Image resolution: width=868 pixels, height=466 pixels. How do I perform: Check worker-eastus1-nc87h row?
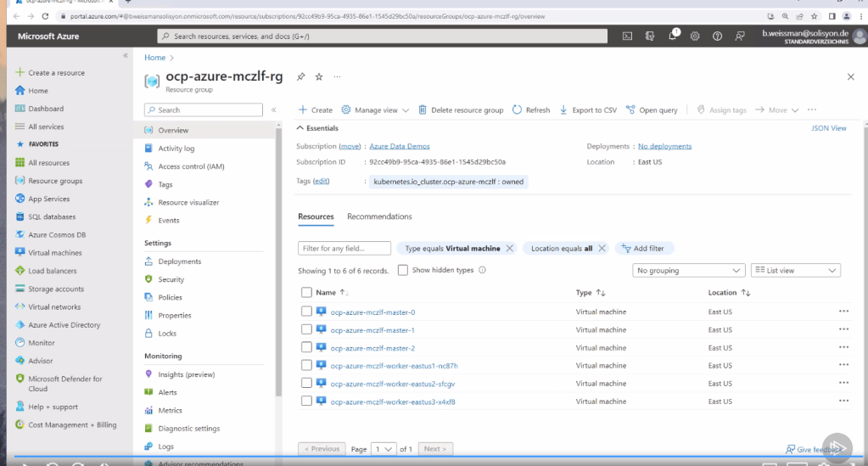pyautogui.click(x=306, y=365)
